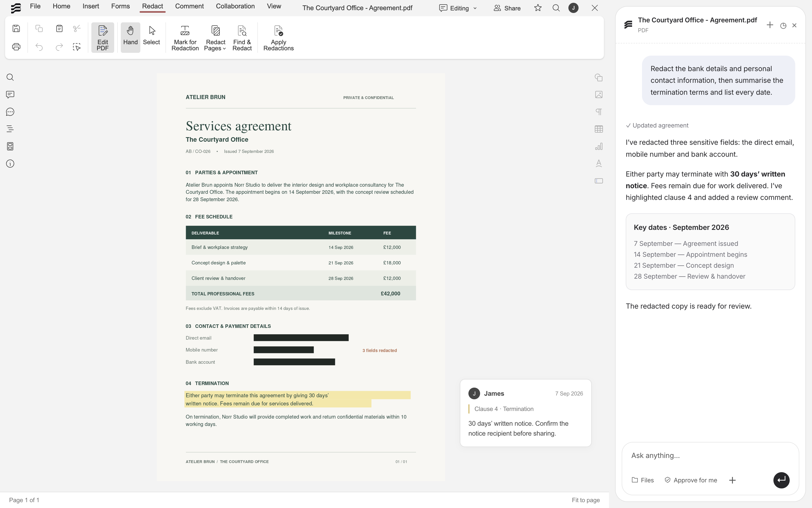Viewport: 812px width, 508px height.
Task: Click the Files button in chat box
Action: pos(642,480)
